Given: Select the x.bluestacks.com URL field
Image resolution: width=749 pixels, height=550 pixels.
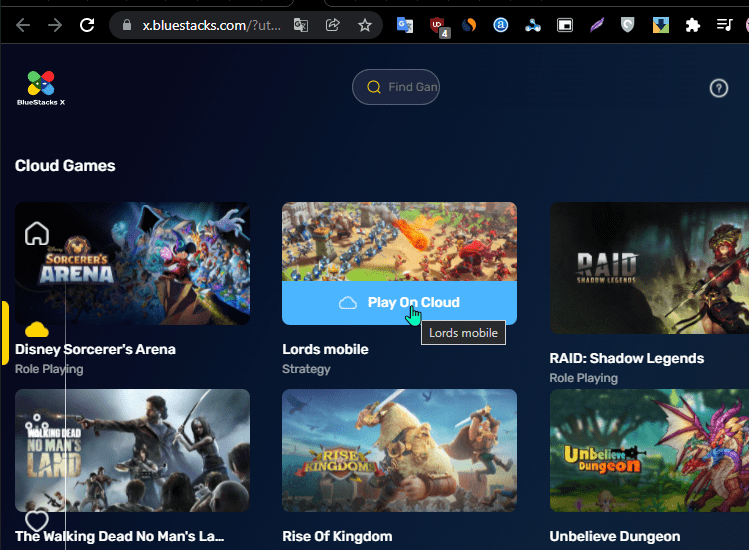Looking at the screenshot, I should click(212, 25).
